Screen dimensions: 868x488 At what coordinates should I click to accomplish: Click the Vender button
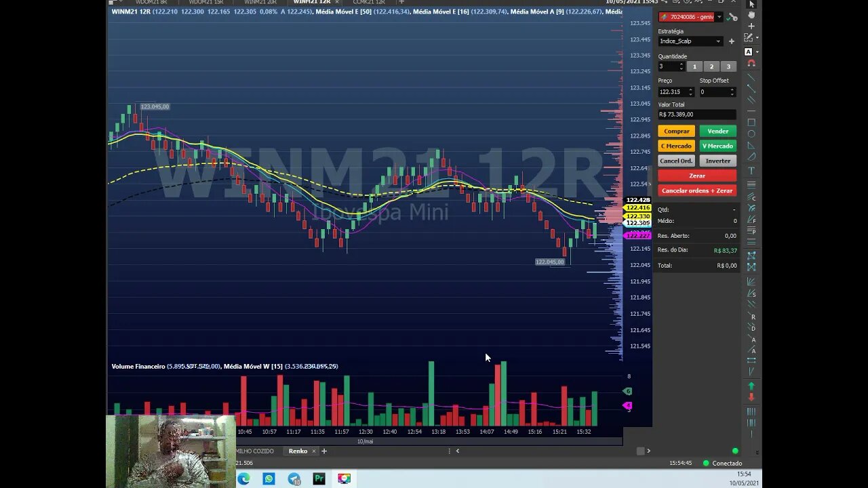[717, 131]
